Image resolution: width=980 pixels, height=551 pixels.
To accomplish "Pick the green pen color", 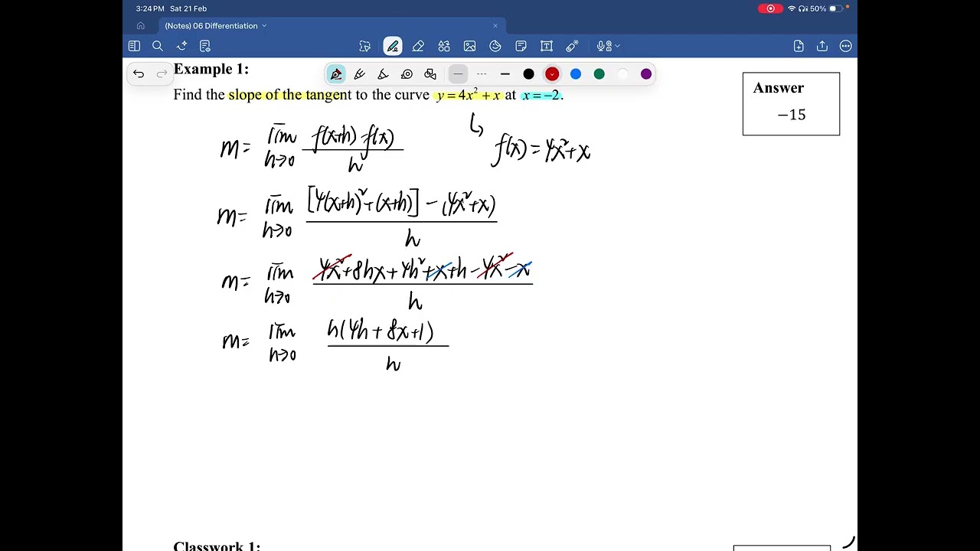I will click(599, 74).
